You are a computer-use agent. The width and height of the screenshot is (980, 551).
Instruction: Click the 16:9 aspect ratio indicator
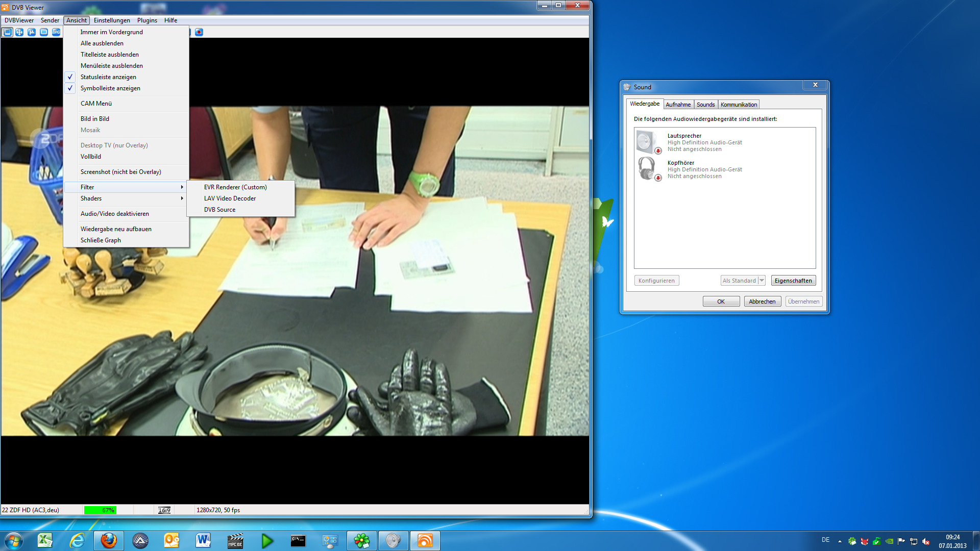[x=164, y=510]
